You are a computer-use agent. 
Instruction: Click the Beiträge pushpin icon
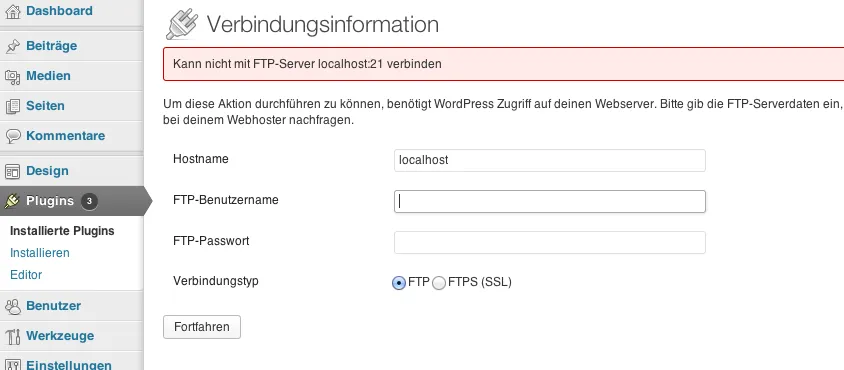coord(12,46)
